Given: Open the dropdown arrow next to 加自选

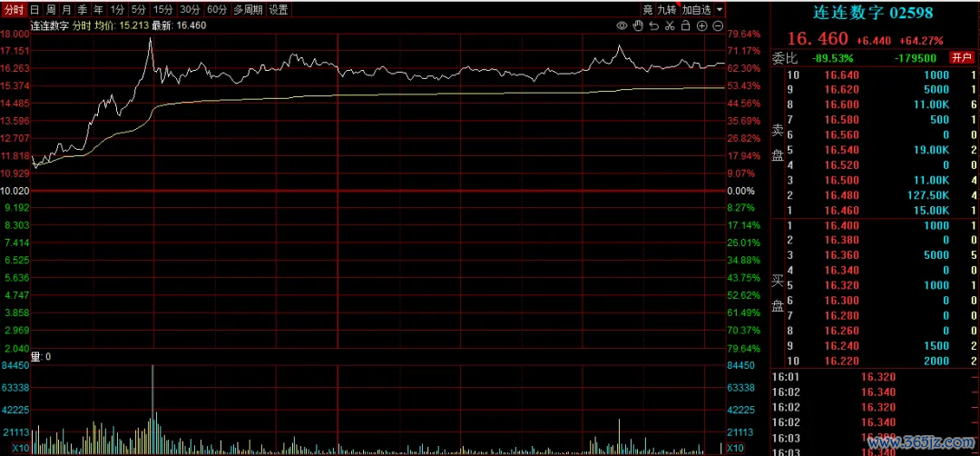Looking at the screenshot, I should (720, 9).
